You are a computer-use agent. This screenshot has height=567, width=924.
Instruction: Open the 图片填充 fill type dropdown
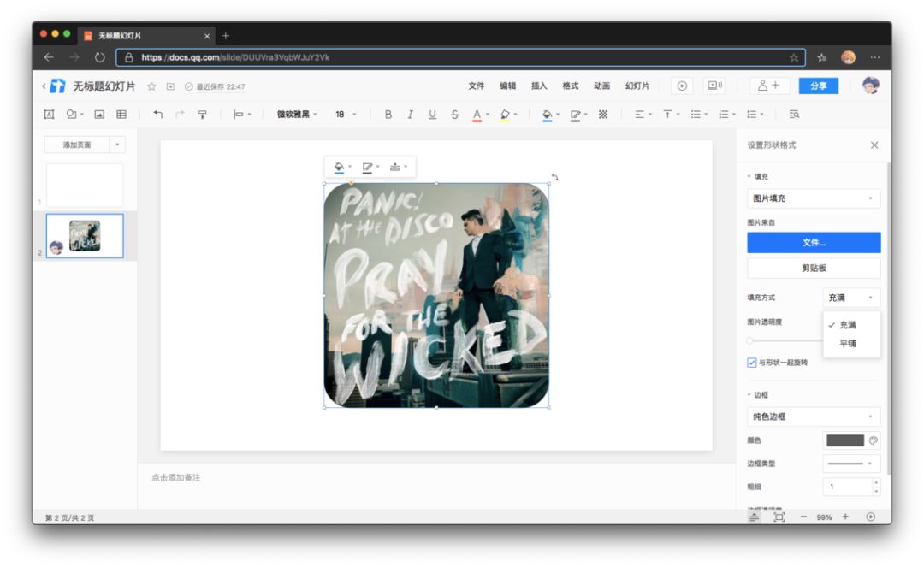point(813,198)
